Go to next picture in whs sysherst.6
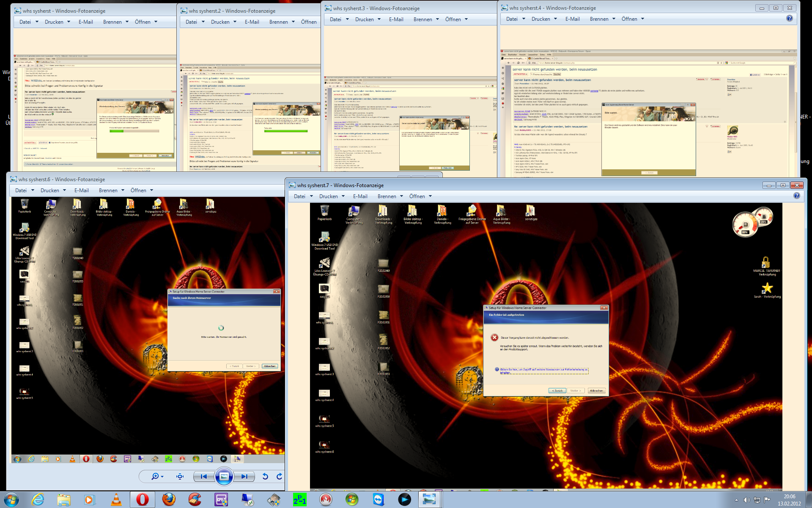Screen dimensions: 812x508 [x=244, y=476]
